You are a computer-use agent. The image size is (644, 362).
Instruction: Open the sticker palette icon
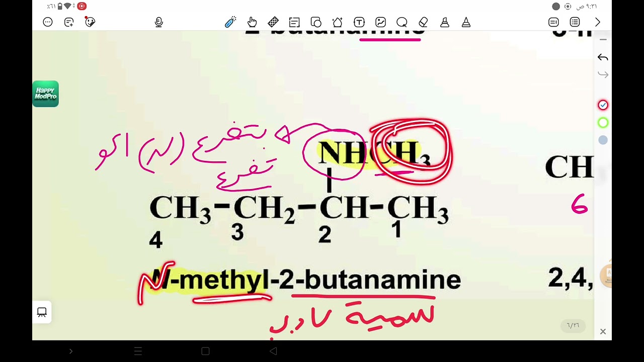point(90,22)
